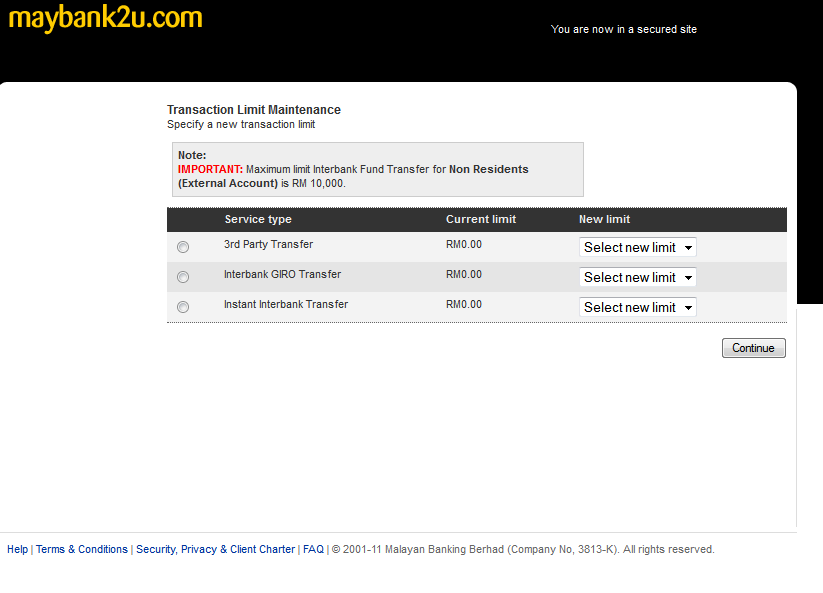Open the FAQ page
This screenshot has height=593, width=823.
[x=313, y=549]
